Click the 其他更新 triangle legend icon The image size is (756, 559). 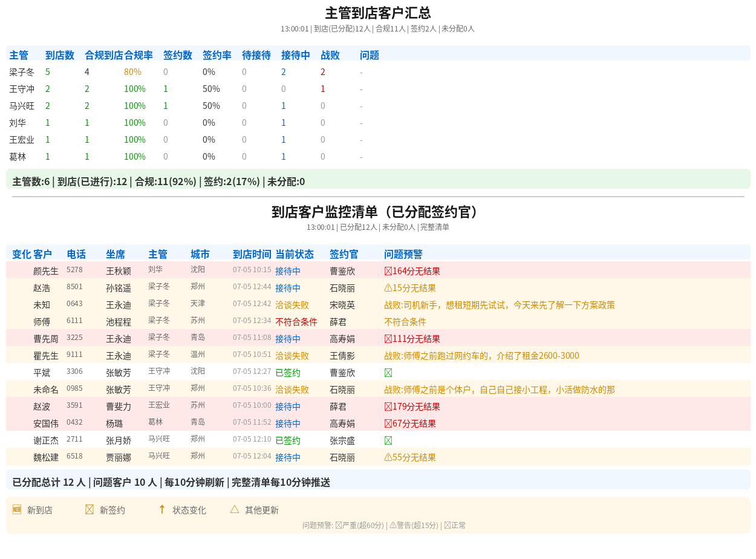coord(235,509)
